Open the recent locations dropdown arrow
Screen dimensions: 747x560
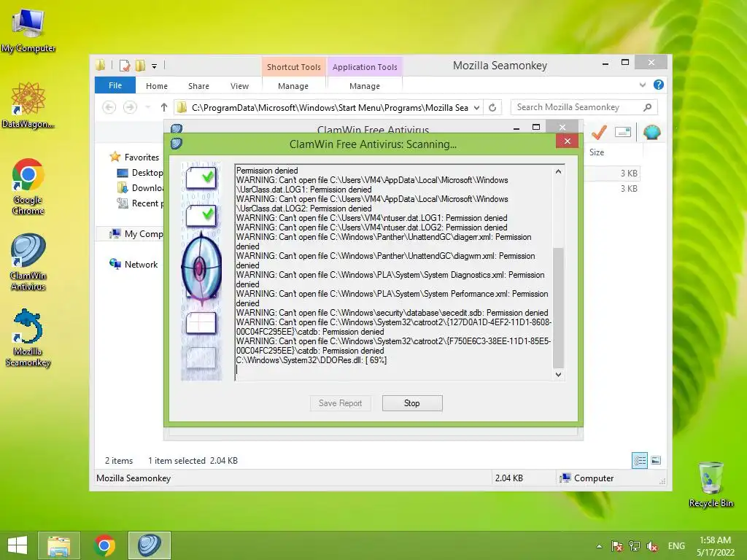tap(148, 108)
